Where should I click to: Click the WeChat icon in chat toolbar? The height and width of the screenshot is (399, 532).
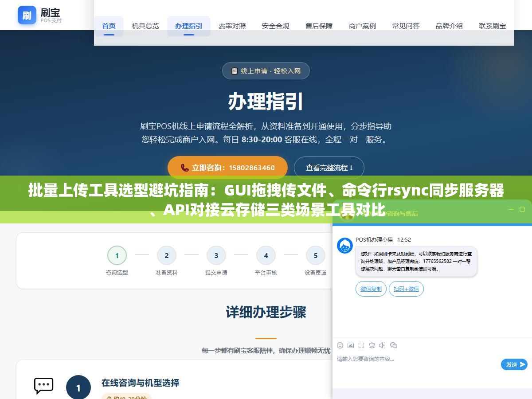(393, 345)
